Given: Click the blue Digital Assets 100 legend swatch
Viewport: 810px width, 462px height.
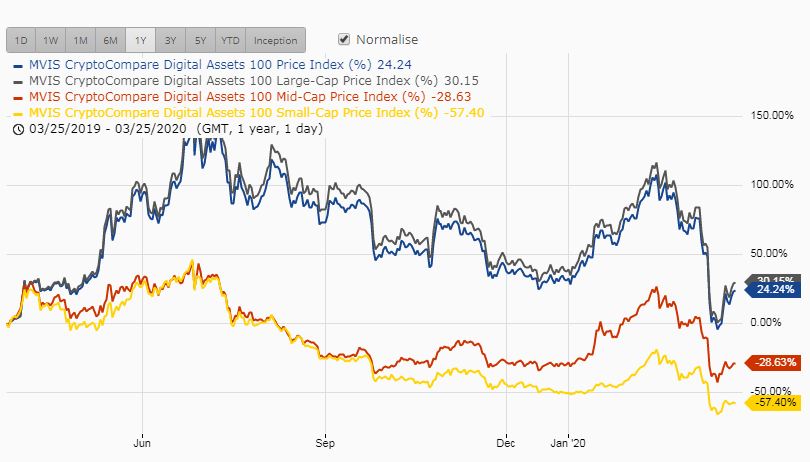Looking at the screenshot, I should click(18, 66).
